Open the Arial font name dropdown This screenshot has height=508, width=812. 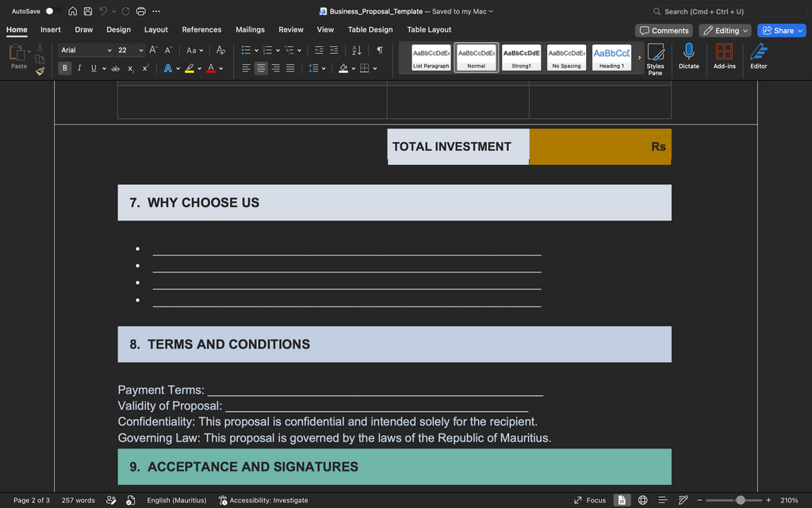click(109, 50)
